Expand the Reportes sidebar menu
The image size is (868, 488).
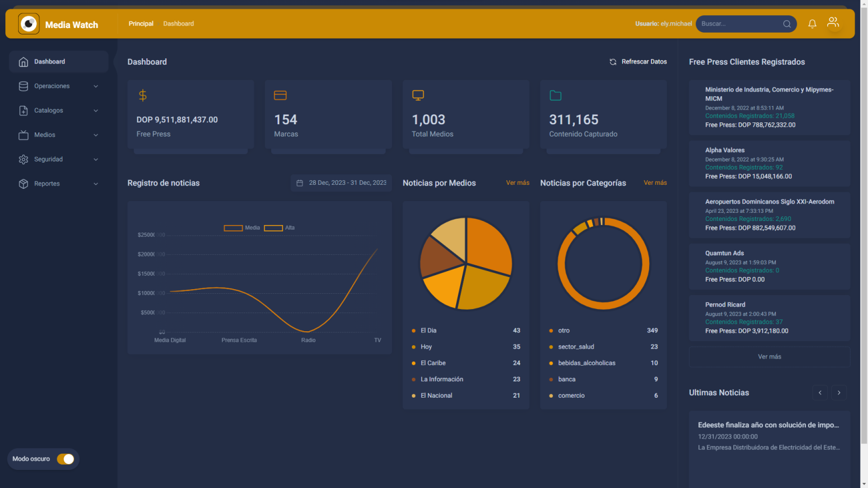58,184
